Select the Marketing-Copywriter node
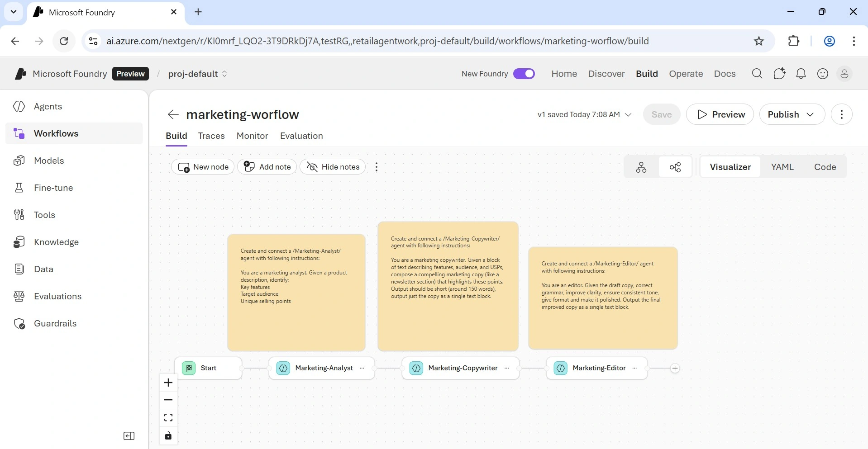Image resolution: width=868 pixels, height=449 pixels. click(x=461, y=368)
